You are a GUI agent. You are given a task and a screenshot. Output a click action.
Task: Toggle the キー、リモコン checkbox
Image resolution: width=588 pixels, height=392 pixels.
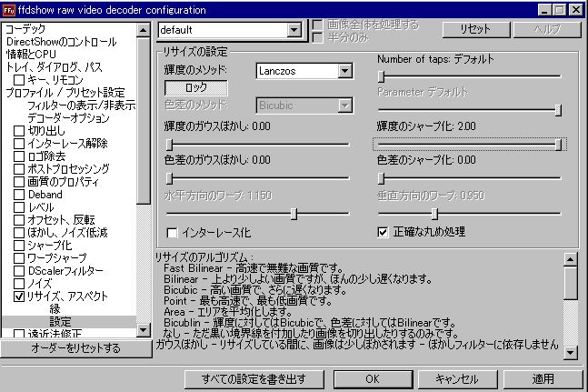pos(19,80)
